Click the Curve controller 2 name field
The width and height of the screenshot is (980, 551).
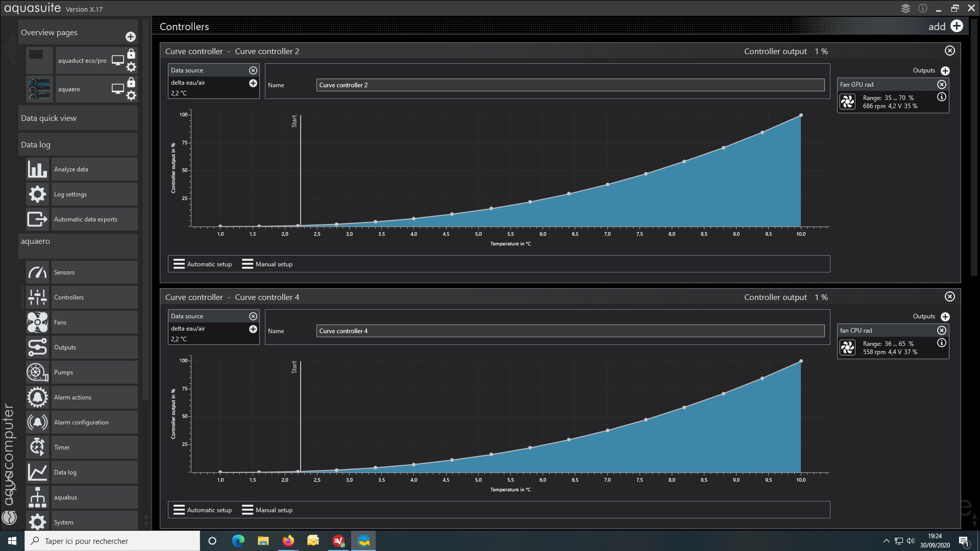tap(570, 85)
